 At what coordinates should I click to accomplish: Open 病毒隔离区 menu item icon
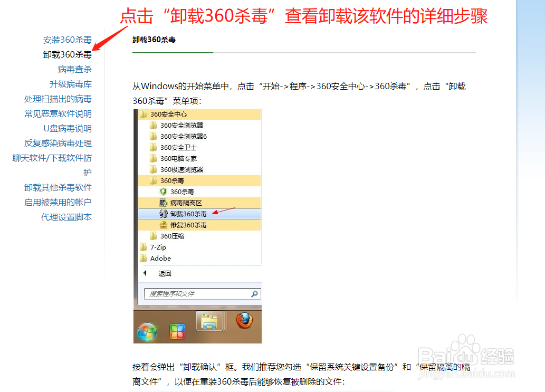pyautogui.click(x=163, y=203)
